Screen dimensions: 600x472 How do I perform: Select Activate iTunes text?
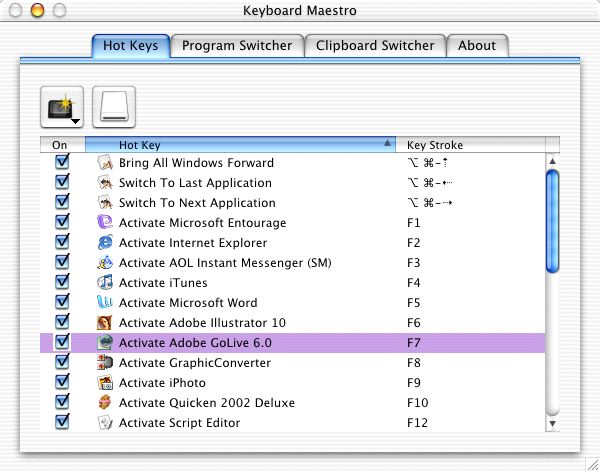click(x=163, y=283)
